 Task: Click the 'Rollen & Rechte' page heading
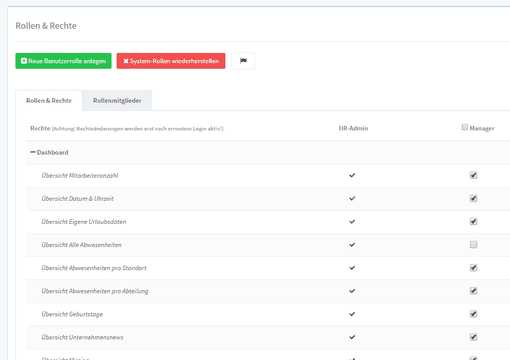click(46, 26)
